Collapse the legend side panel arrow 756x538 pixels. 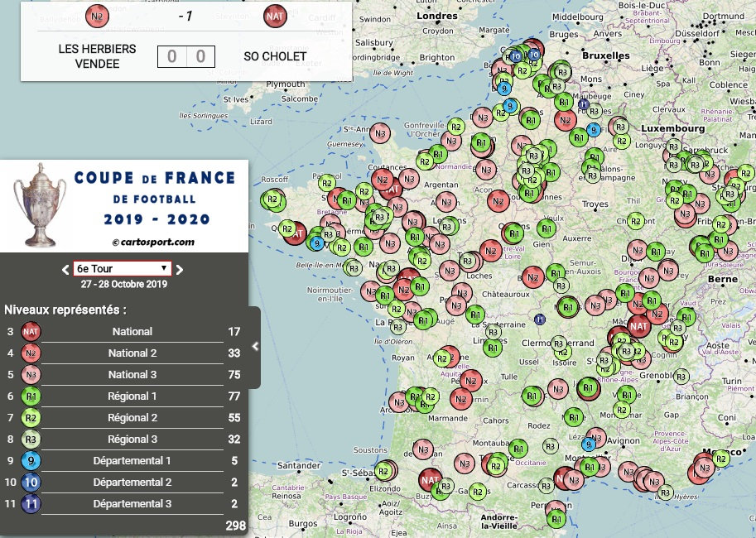[255, 346]
